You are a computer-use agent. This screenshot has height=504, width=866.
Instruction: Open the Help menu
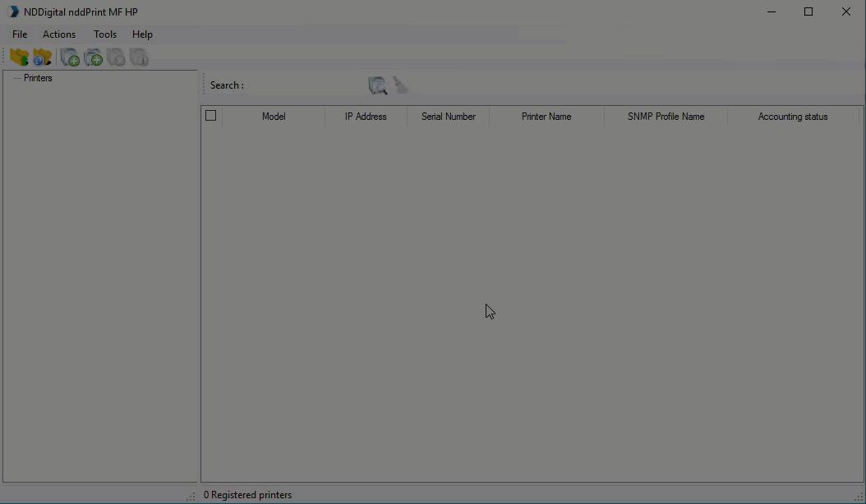point(142,34)
